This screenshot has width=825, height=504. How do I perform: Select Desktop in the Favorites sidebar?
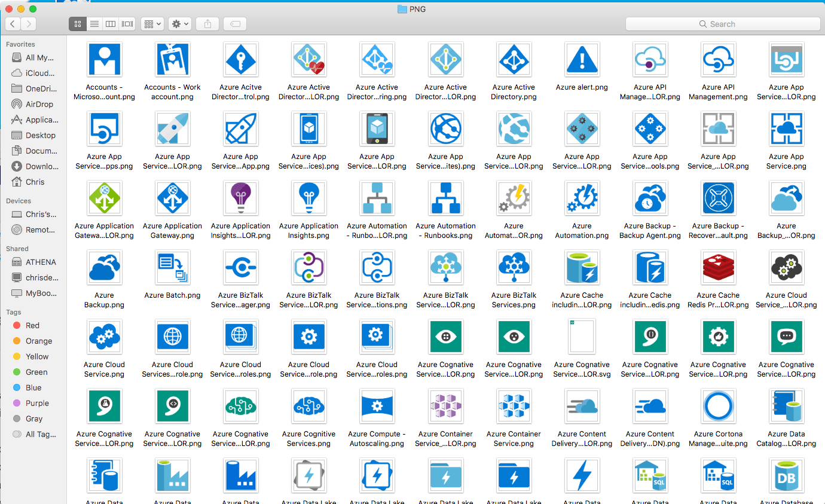tap(37, 135)
